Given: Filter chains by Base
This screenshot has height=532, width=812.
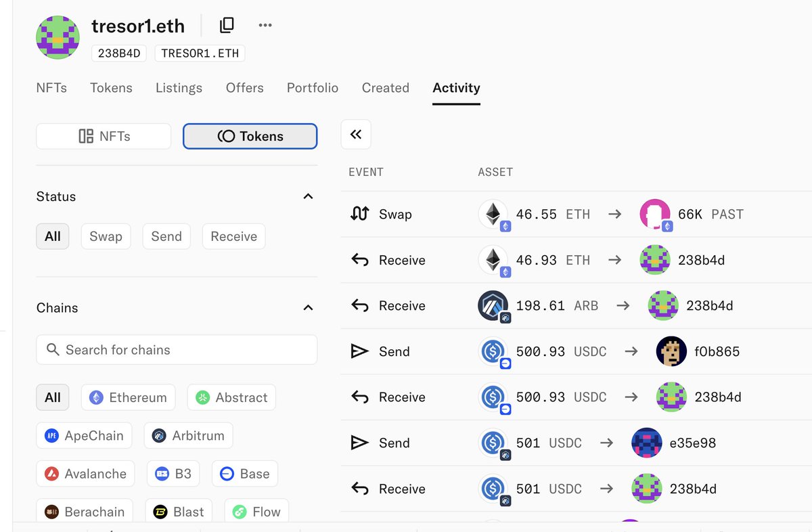Looking at the screenshot, I should tap(245, 474).
